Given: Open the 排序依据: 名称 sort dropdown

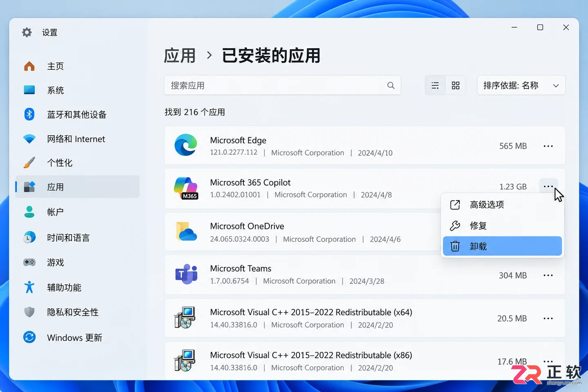Looking at the screenshot, I should (x=521, y=85).
